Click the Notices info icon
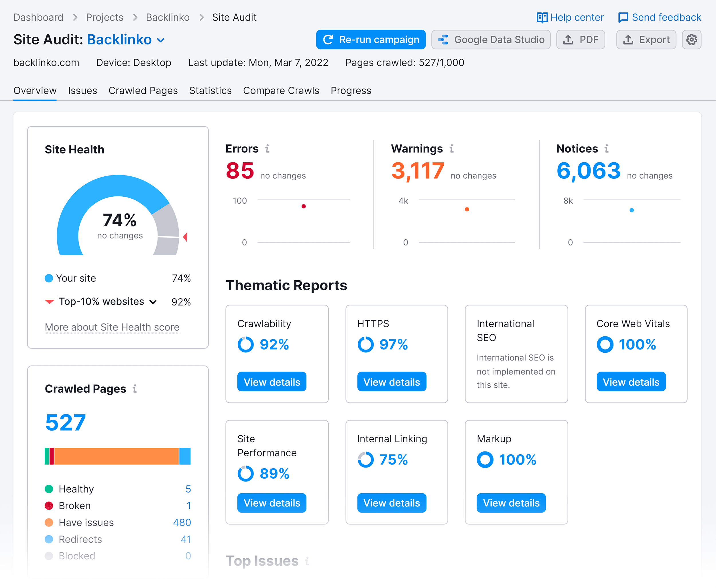 [607, 149]
